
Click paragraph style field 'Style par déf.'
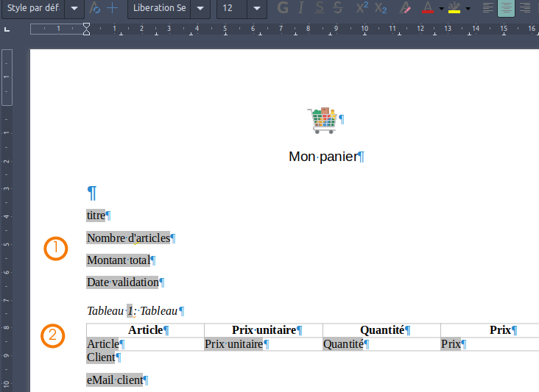click(33, 8)
